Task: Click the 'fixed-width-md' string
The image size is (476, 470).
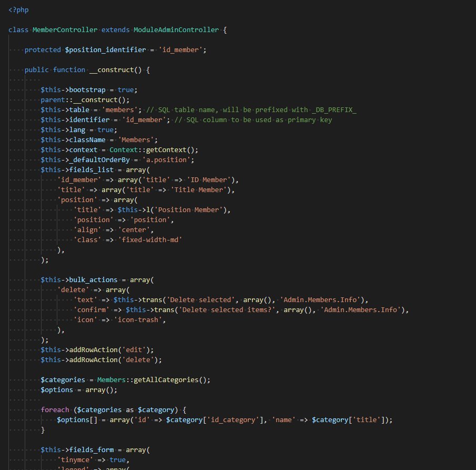Action: tap(150, 240)
